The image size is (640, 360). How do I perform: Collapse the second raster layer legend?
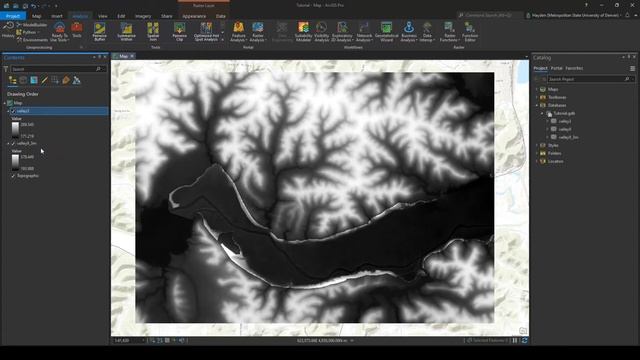point(9,144)
